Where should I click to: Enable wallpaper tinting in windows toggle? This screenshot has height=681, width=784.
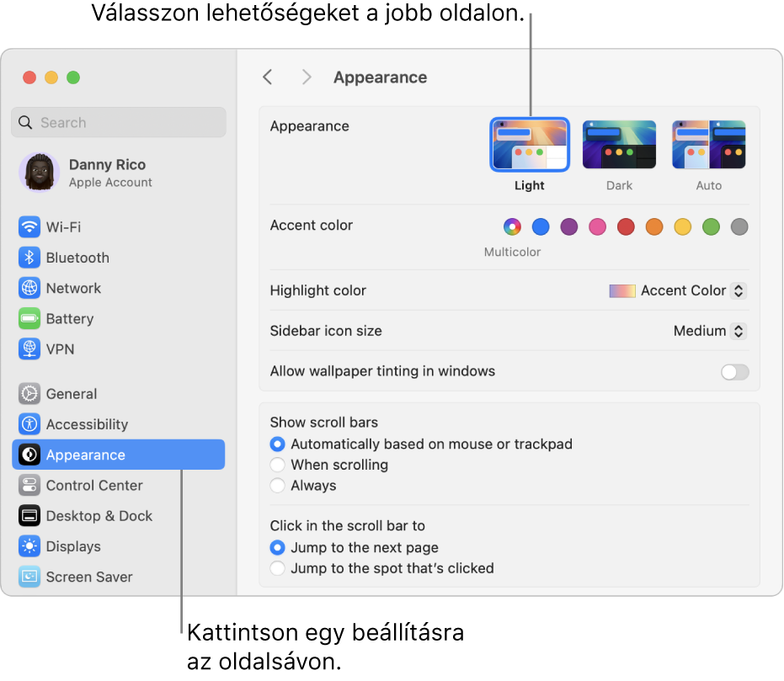pos(734,372)
